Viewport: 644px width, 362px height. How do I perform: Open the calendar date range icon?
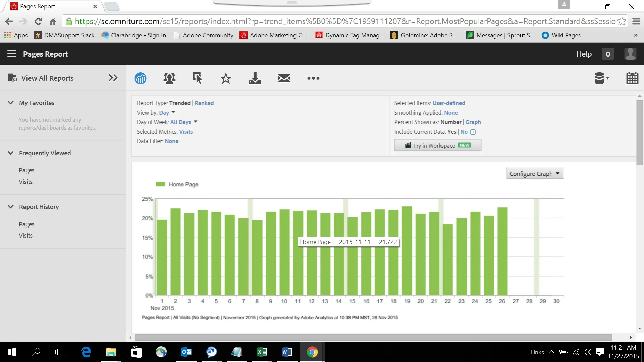point(632,78)
